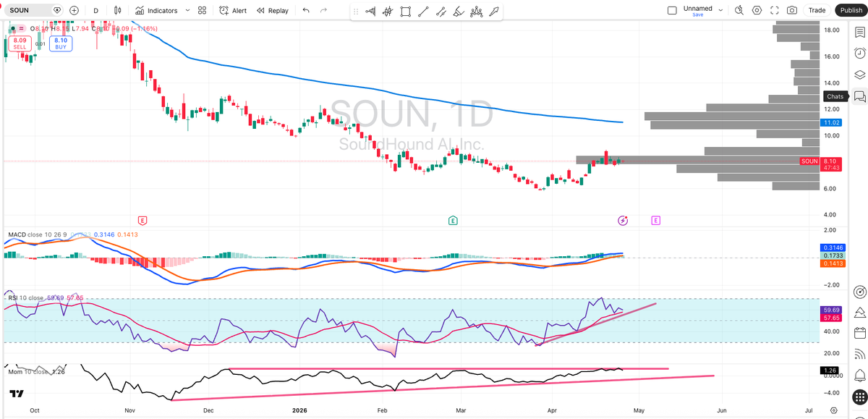The width and height of the screenshot is (868, 419).
Task: Select the parallel channel tool
Action: (x=441, y=12)
